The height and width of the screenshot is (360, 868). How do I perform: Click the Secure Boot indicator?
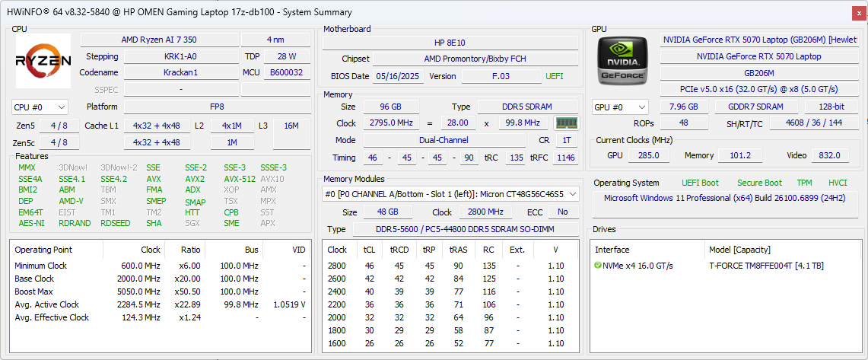758,183
